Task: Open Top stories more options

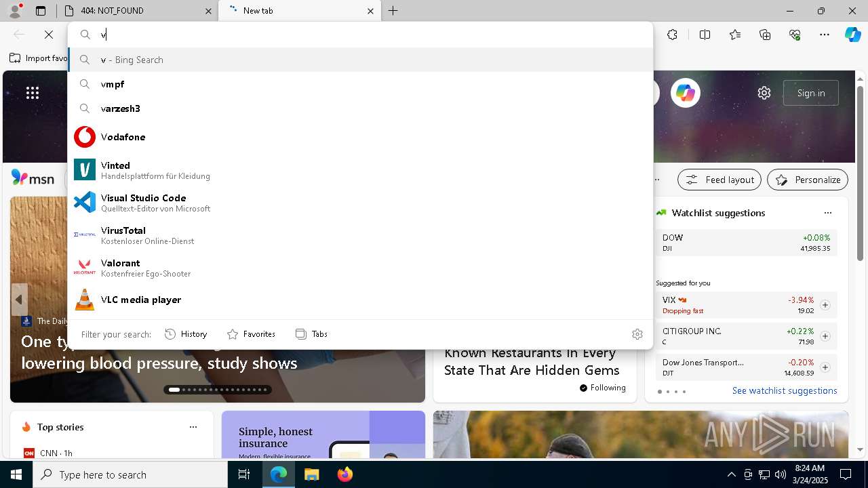Action: (x=193, y=427)
